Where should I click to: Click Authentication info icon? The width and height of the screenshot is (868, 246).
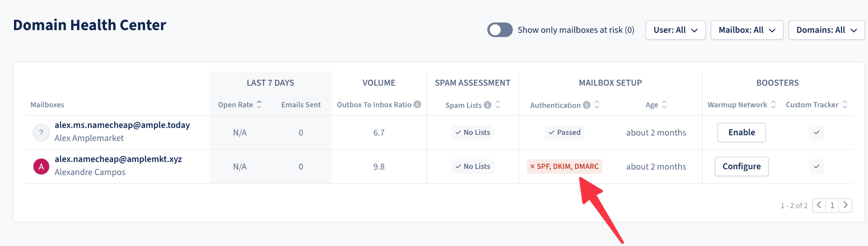click(x=587, y=105)
